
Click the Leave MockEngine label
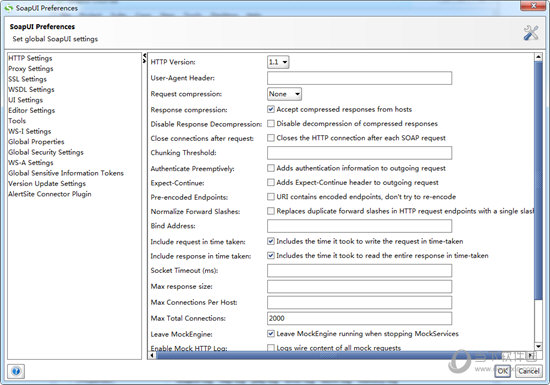[181, 334]
